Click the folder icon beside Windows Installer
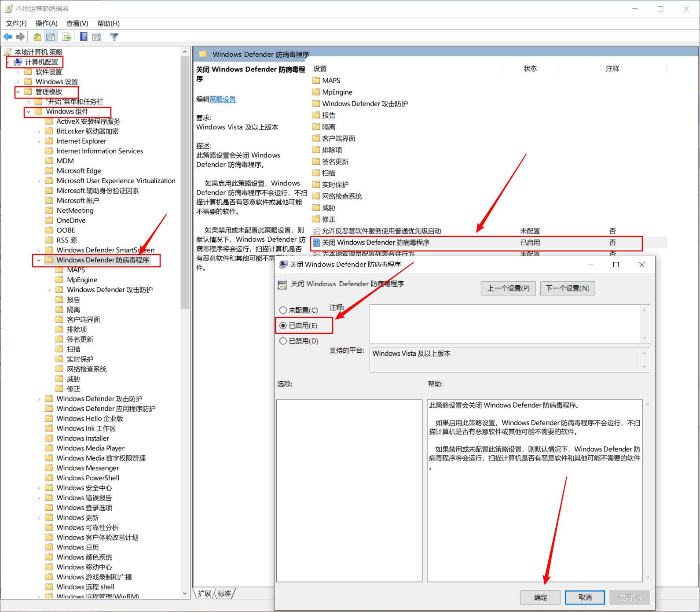The width and height of the screenshot is (700, 612). coord(49,438)
